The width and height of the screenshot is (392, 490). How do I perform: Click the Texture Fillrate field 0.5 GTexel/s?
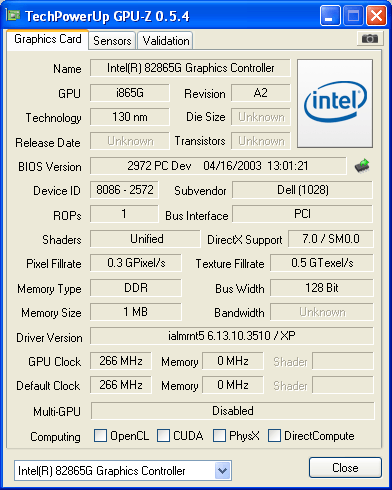coord(322,263)
